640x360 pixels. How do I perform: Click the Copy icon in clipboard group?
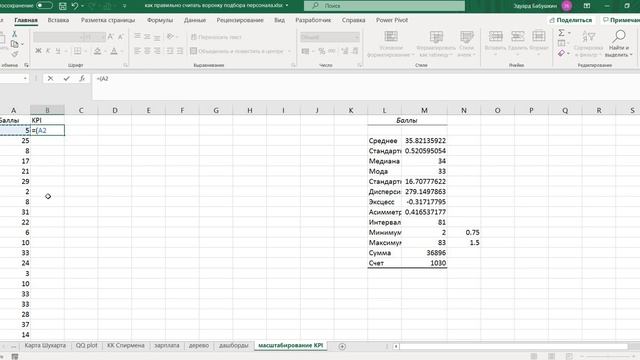[14, 44]
